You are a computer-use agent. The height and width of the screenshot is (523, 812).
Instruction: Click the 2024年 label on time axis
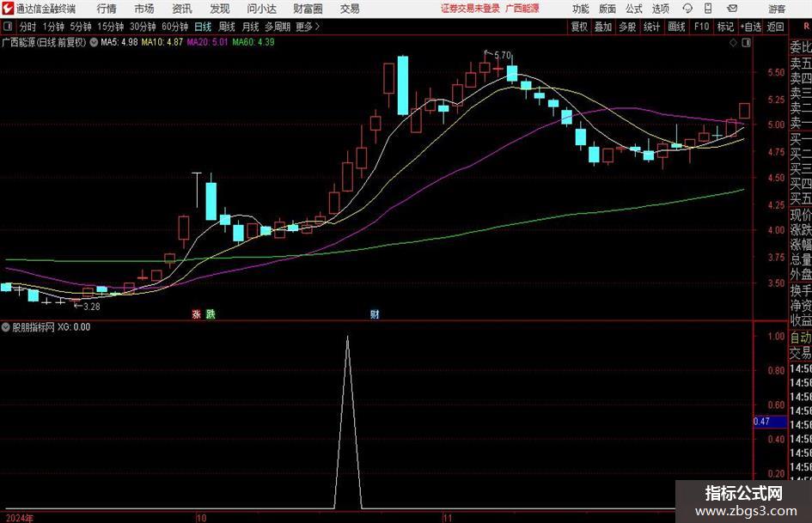click(20, 518)
